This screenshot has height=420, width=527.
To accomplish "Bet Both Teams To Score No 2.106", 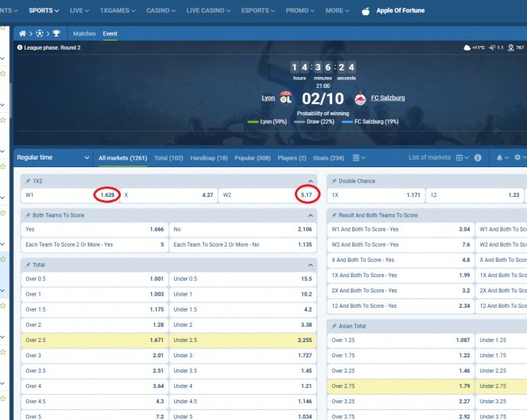I will (243, 230).
